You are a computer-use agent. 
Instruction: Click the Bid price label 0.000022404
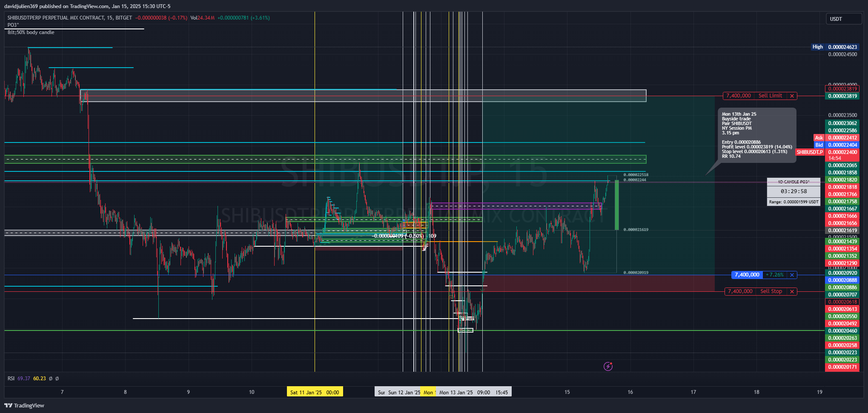tap(842, 145)
